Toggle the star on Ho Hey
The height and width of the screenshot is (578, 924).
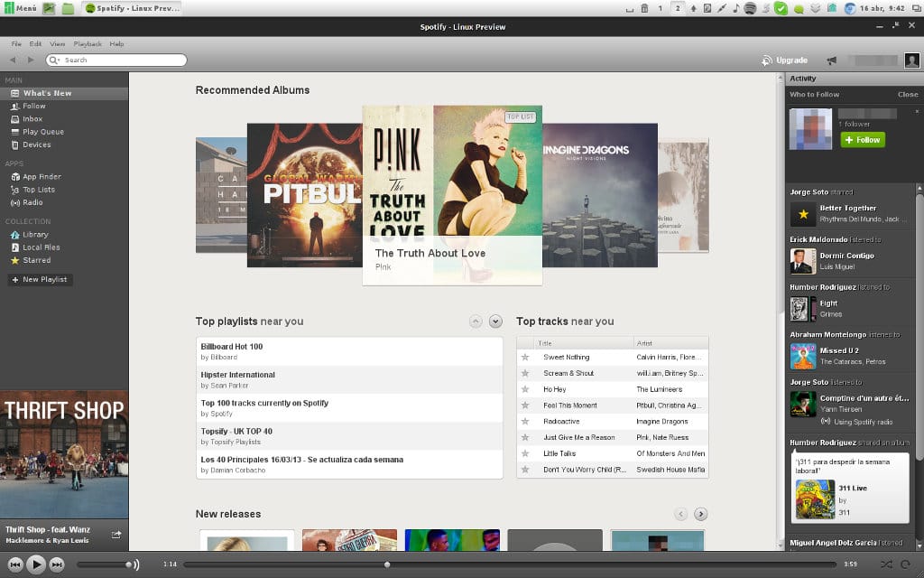point(526,388)
